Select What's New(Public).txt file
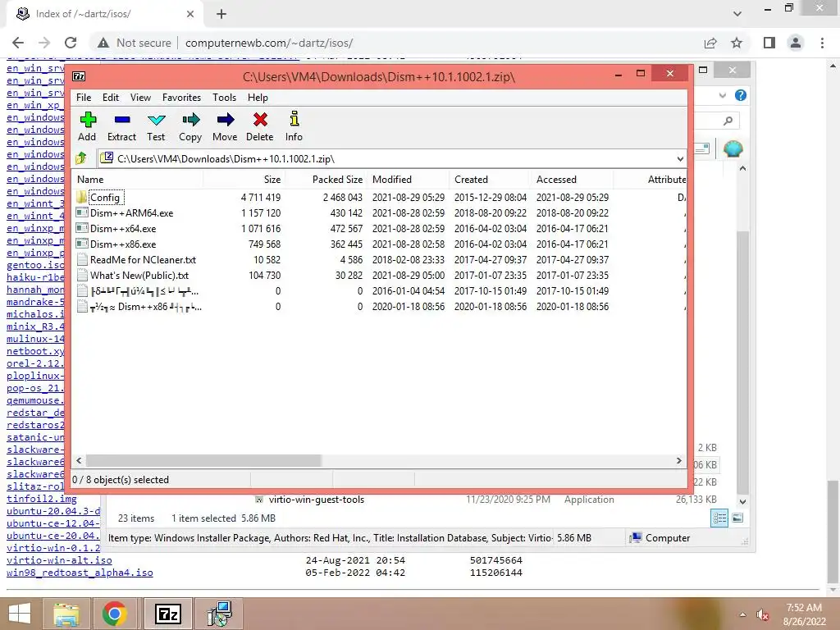The width and height of the screenshot is (840, 630). (139, 276)
